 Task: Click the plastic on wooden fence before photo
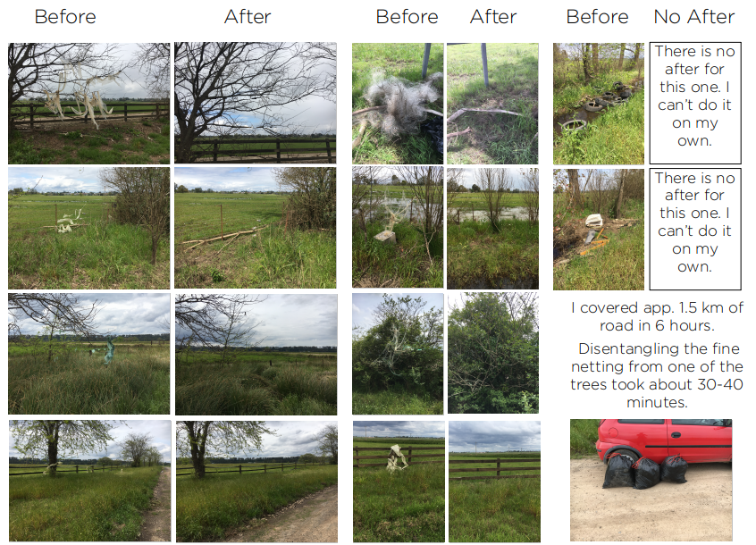point(399,482)
